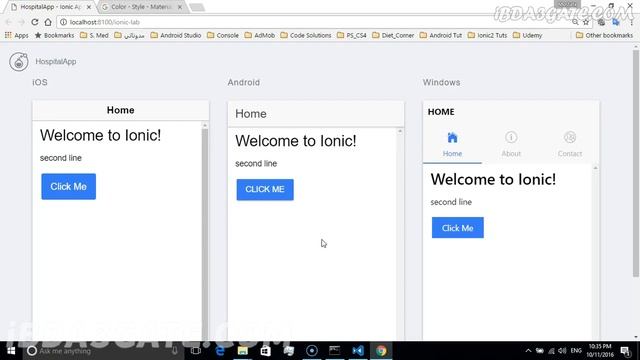The image size is (640, 360).
Task: Open the Console bookmarks folder
Action: pos(223,36)
